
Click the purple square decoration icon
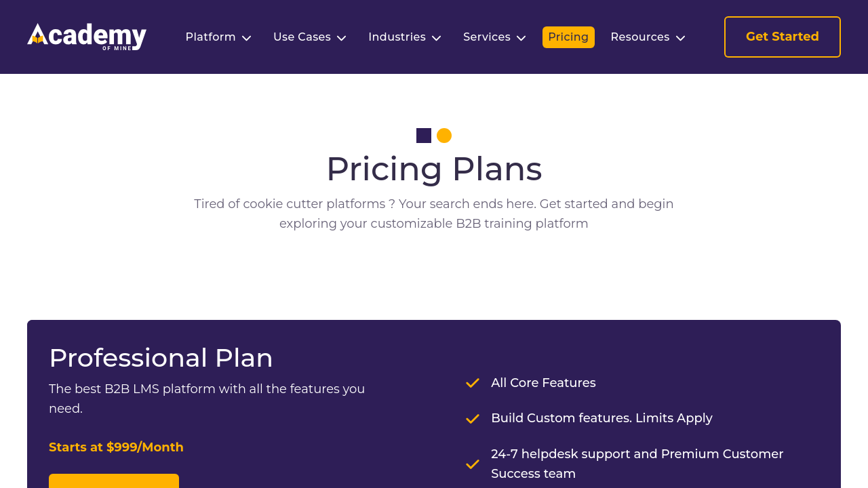click(424, 136)
